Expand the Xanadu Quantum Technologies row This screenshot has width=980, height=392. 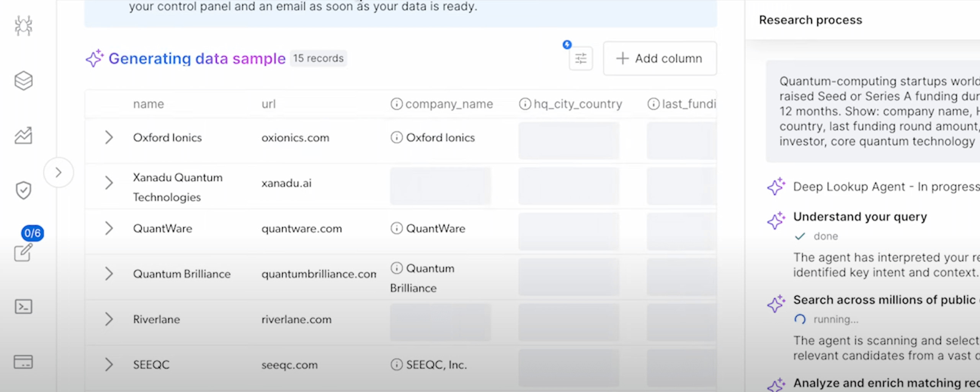pyautogui.click(x=109, y=183)
